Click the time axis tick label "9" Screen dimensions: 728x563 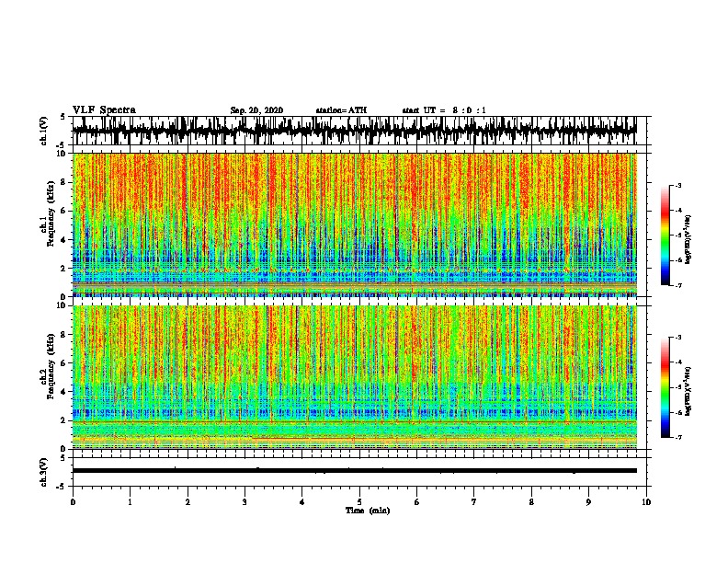[x=588, y=502]
